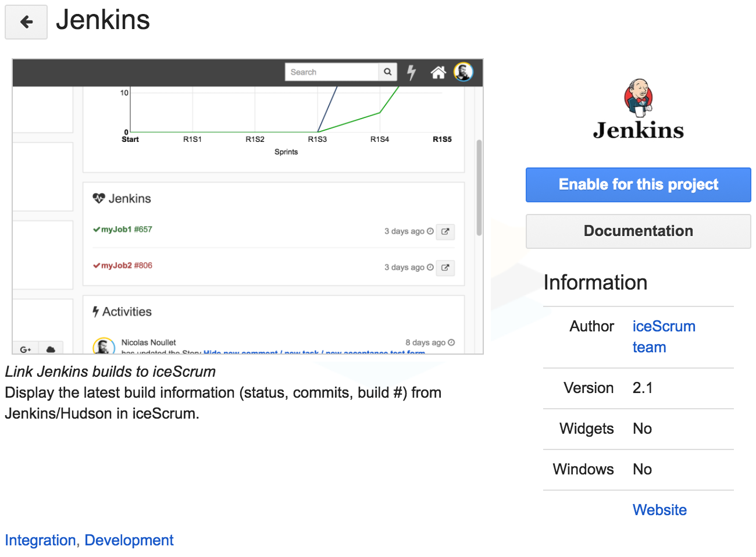
Task: Visit the plugin Website link
Action: pyautogui.click(x=659, y=510)
